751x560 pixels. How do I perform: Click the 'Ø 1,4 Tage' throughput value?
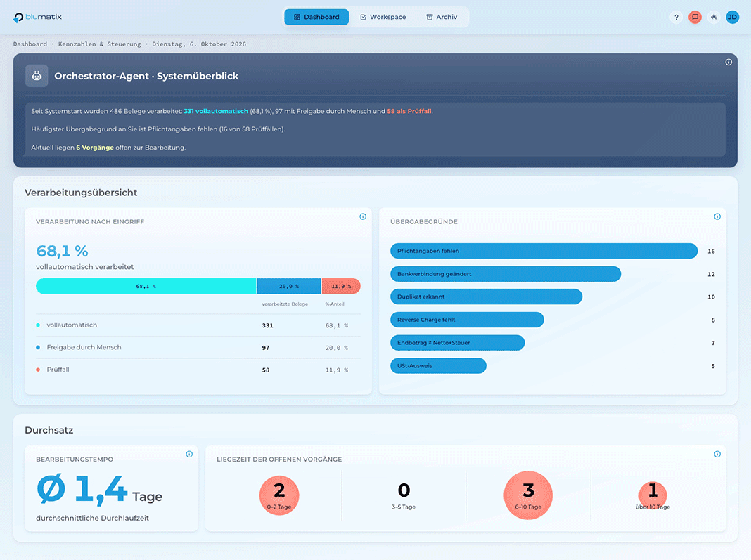pyautogui.click(x=100, y=490)
